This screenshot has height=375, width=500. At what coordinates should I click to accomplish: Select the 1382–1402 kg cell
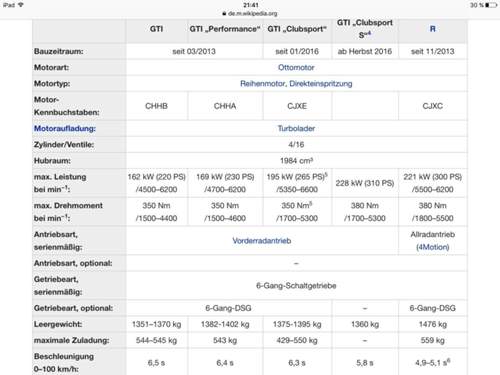tap(225, 324)
